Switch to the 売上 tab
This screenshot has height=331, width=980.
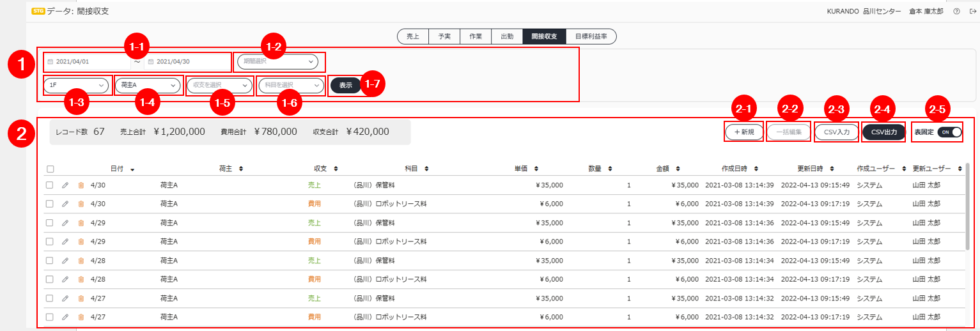pyautogui.click(x=412, y=36)
